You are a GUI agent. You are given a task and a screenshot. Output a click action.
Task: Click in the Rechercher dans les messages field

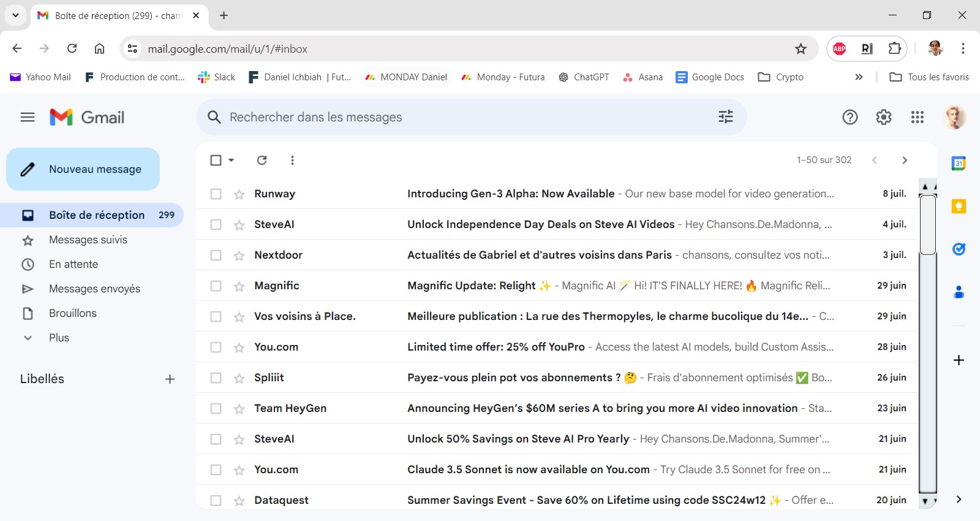pyautogui.click(x=472, y=117)
